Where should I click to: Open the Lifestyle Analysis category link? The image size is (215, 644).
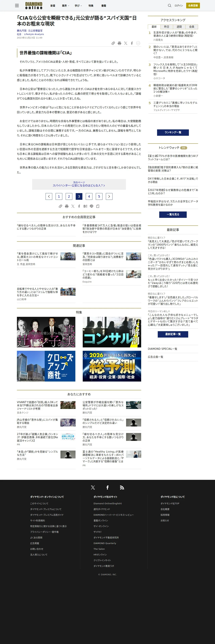[34, 34]
